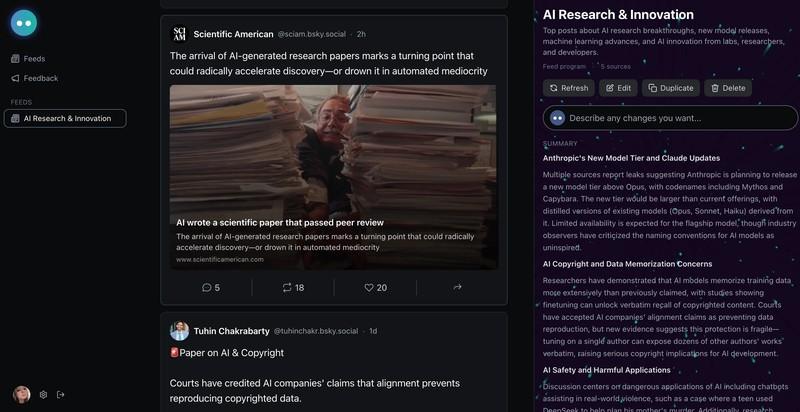The image size is (800, 412).
Task: Refresh the AI Research feed
Action: 568,88
